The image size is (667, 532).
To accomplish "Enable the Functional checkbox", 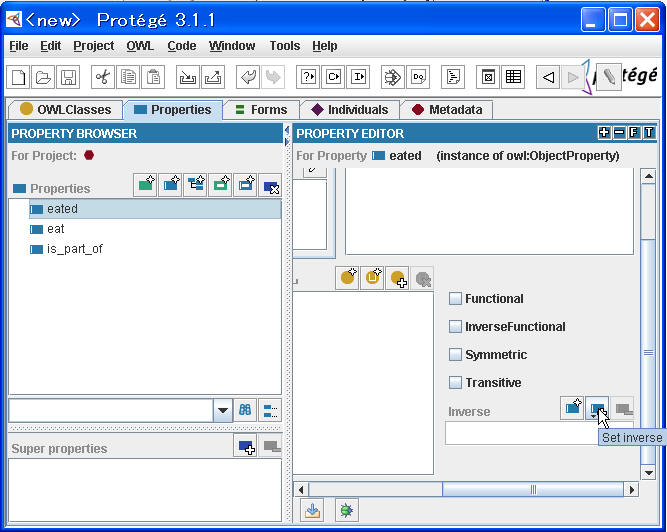I will 456,298.
